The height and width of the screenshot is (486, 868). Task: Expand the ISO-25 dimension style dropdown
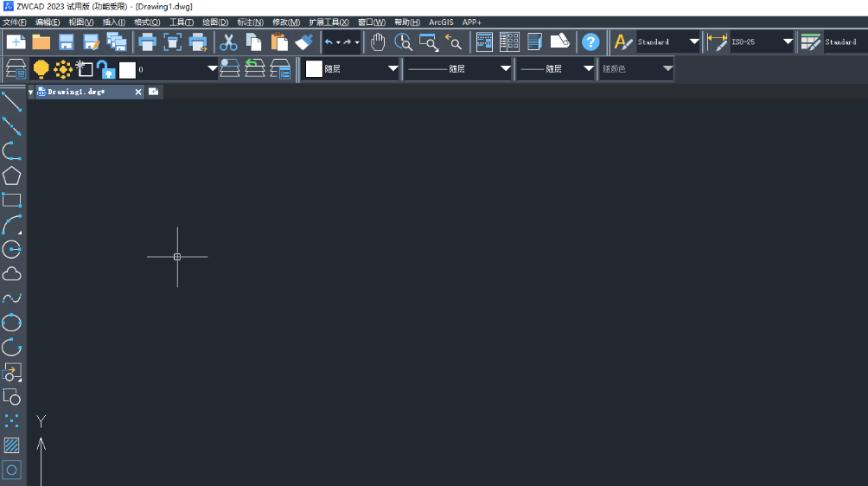788,42
